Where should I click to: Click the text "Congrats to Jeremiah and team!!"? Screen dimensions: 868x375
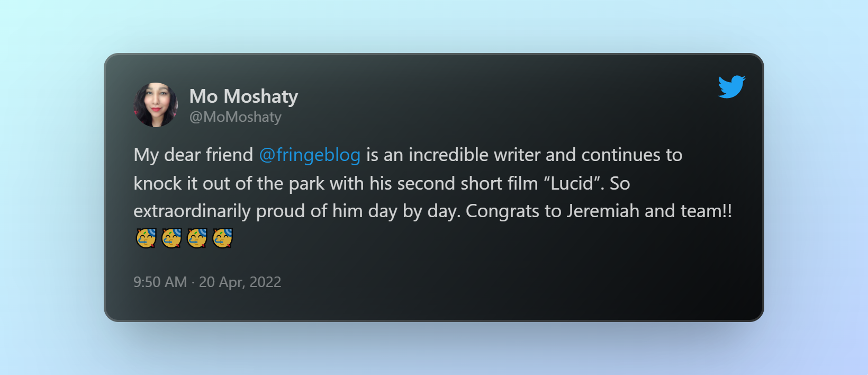(x=599, y=211)
